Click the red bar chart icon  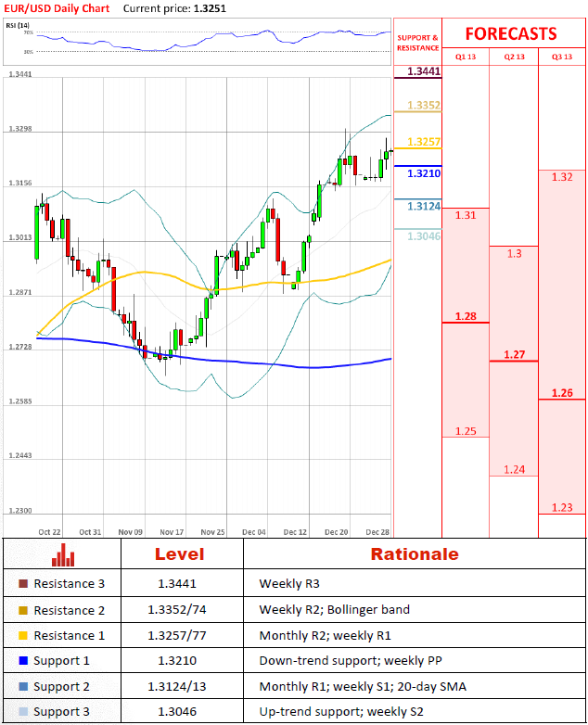(x=63, y=554)
